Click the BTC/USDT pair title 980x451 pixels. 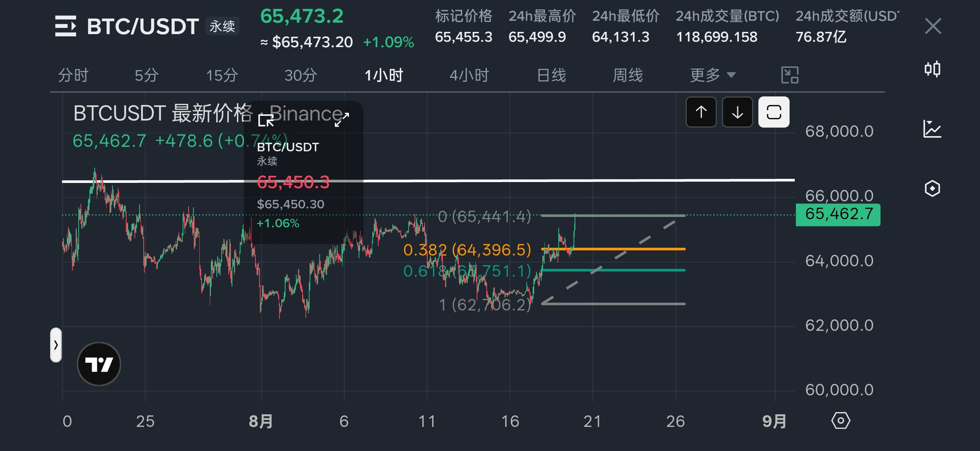coord(143,26)
